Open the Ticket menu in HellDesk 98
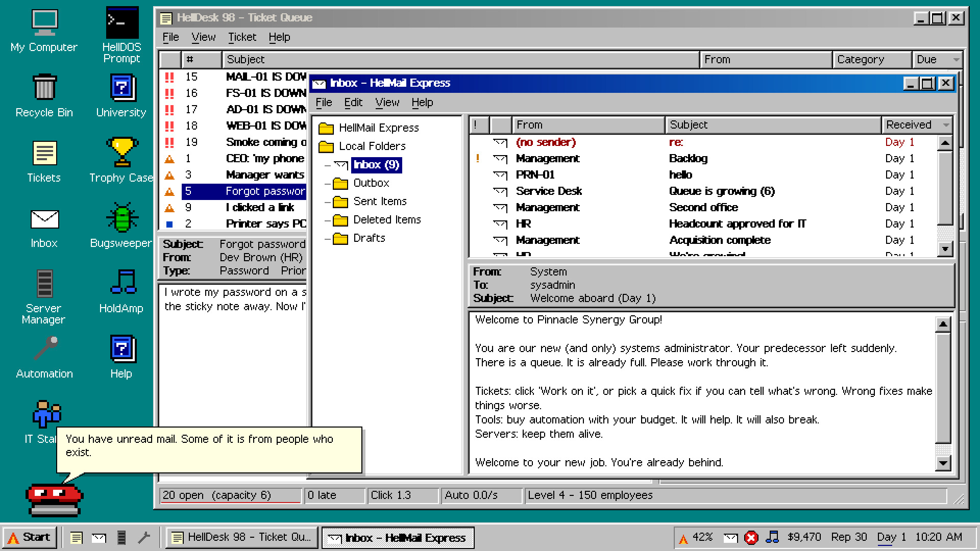The image size is (980, 551). (x=242, y=37)
